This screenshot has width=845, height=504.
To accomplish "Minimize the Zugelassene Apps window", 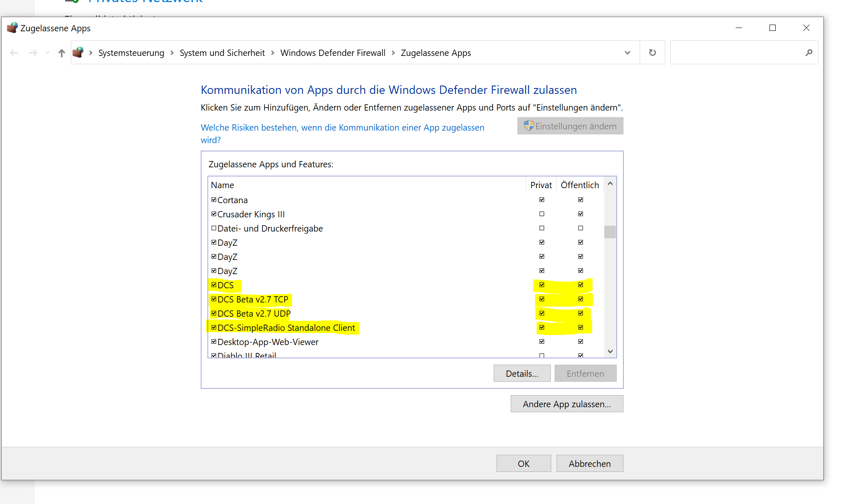I will (x=739, y=28).
